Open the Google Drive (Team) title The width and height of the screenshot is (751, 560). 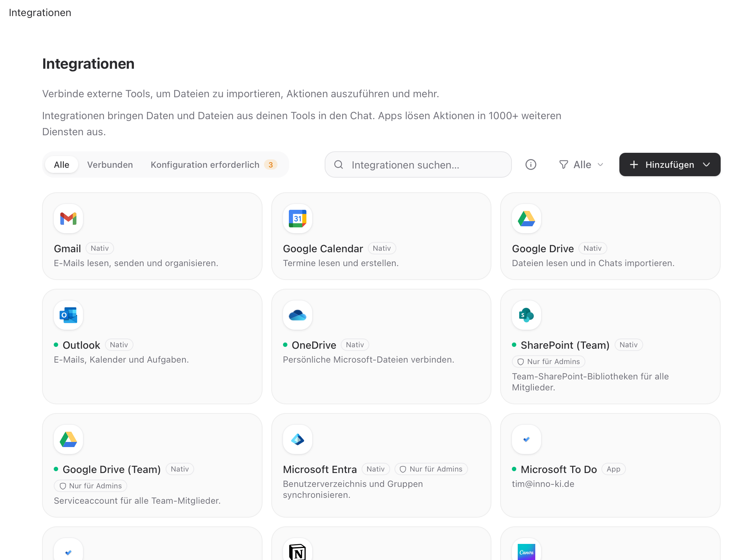click(112, 469)
